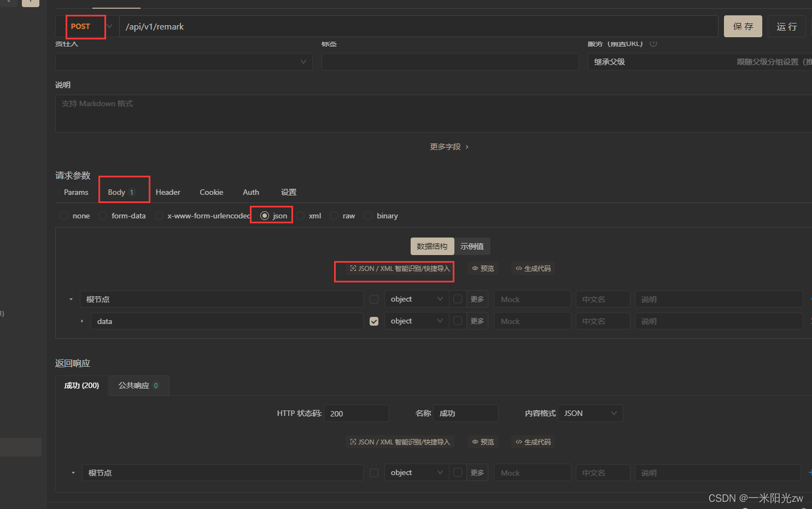Expand the data tree node
Image resolution: width=812 pixels, height=509 pixels.
pos(81,321)
